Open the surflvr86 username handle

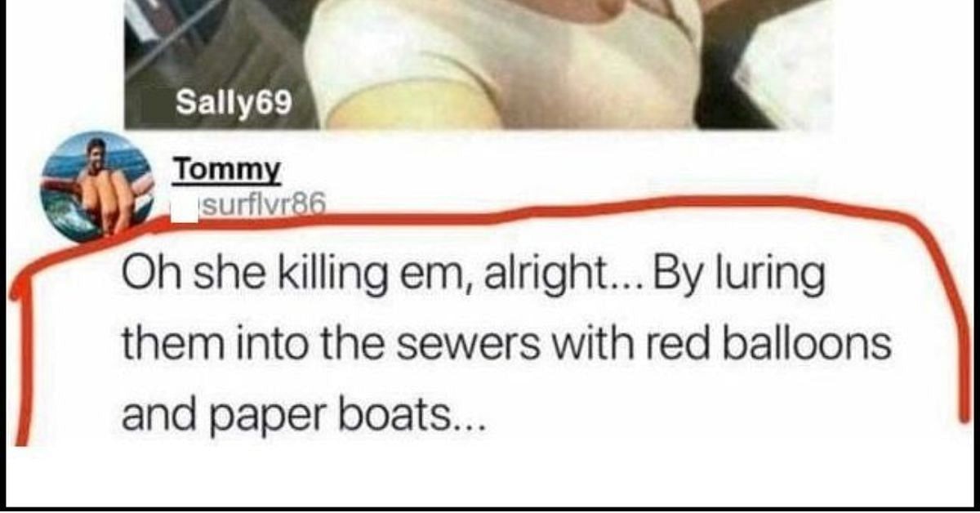(264, 207)
